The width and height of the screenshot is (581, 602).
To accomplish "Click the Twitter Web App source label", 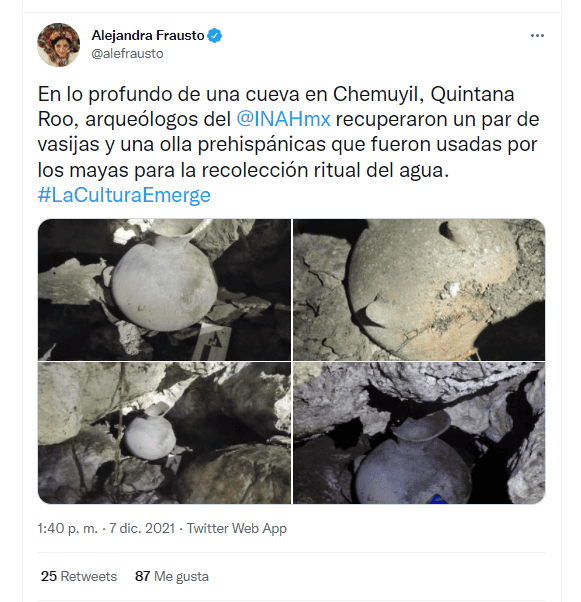I will pos(237,528).
